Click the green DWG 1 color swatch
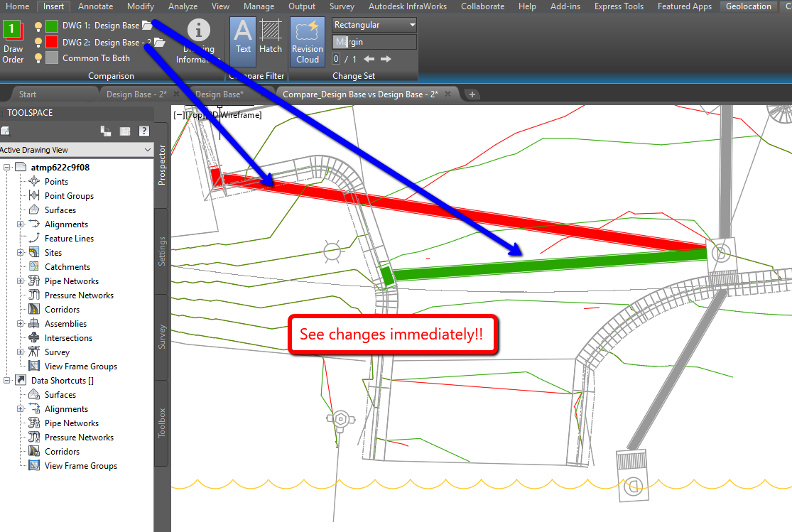The height and width of the screenshot is (532, 792). point(52,26)
